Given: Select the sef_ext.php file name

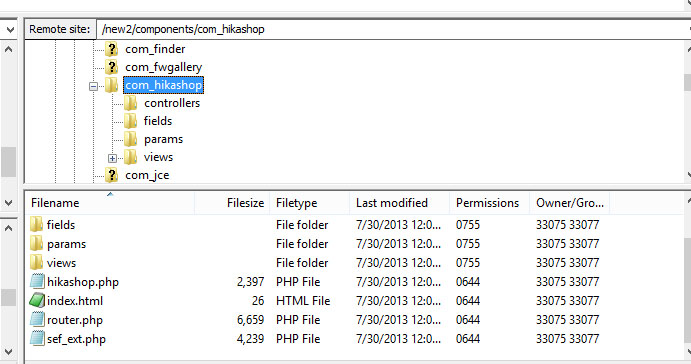Looking at the screenshot, I should point(76,339).
